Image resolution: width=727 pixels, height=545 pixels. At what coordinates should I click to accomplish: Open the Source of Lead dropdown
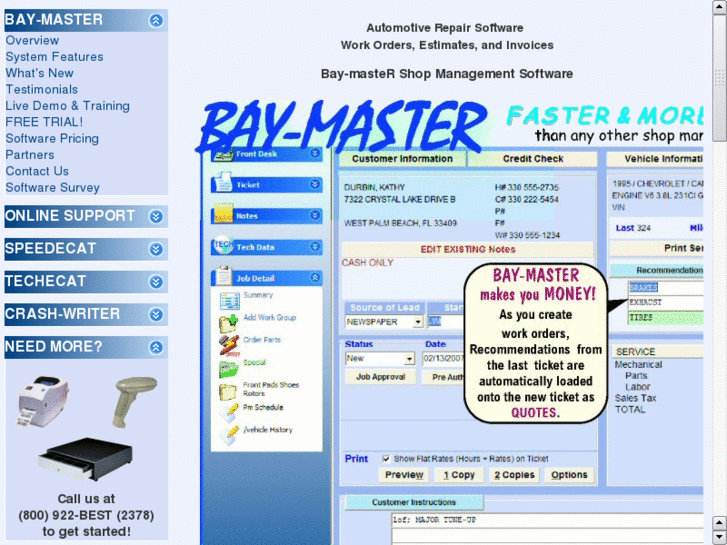(418, 322)
